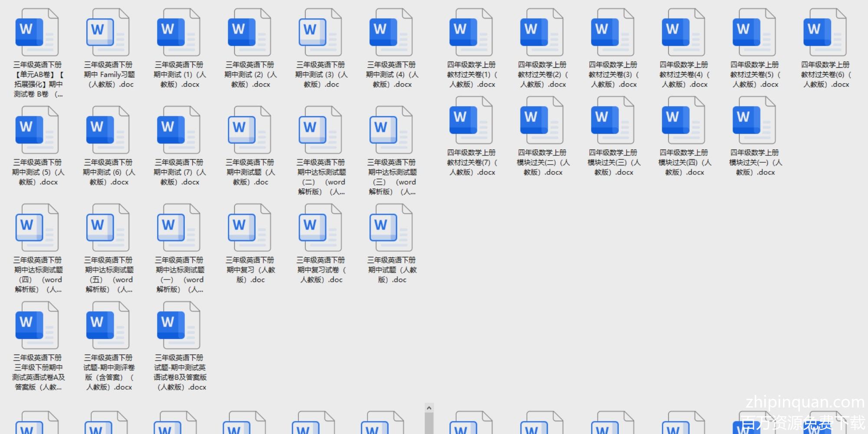
Task: Click the 教材过关卷(7) document icon
Action: (x=471, y=120)
